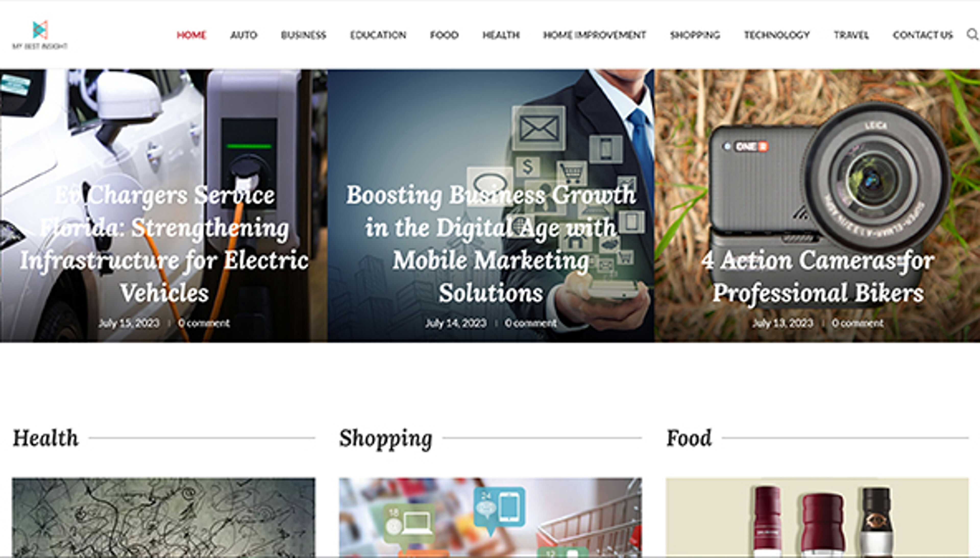Open the Travel navigation item

coord(851,35)
